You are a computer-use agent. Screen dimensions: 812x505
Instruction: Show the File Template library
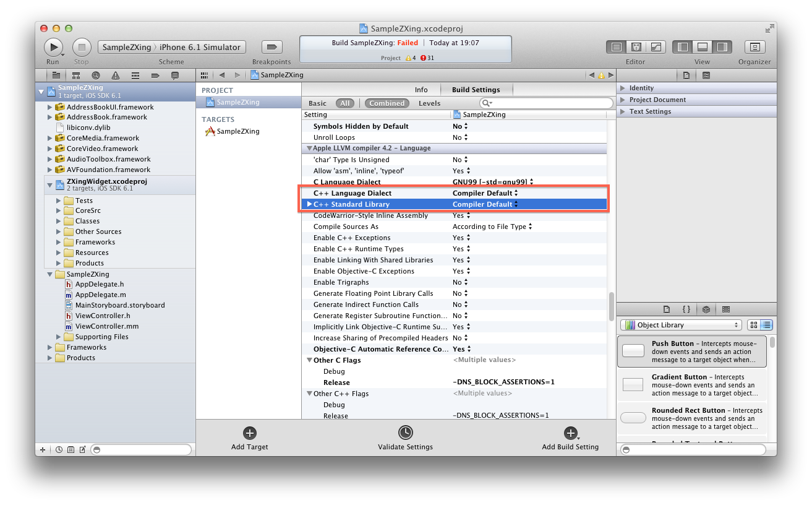667,309
